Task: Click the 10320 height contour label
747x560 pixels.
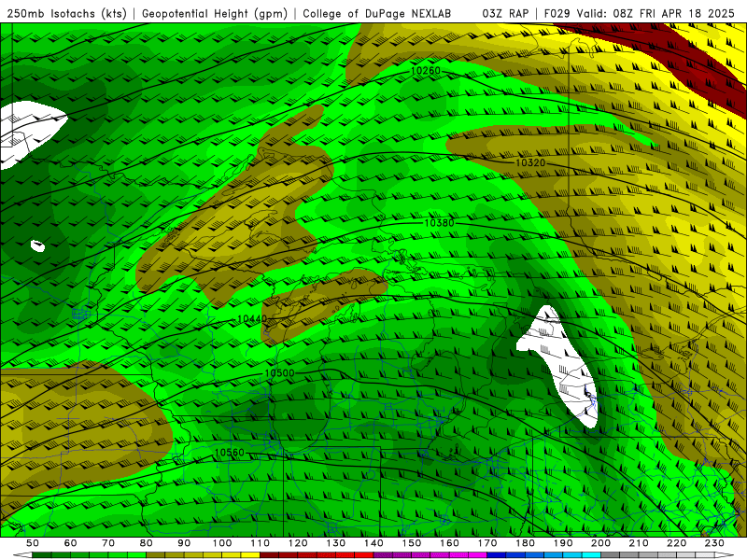Action: (x=530, y=162)
